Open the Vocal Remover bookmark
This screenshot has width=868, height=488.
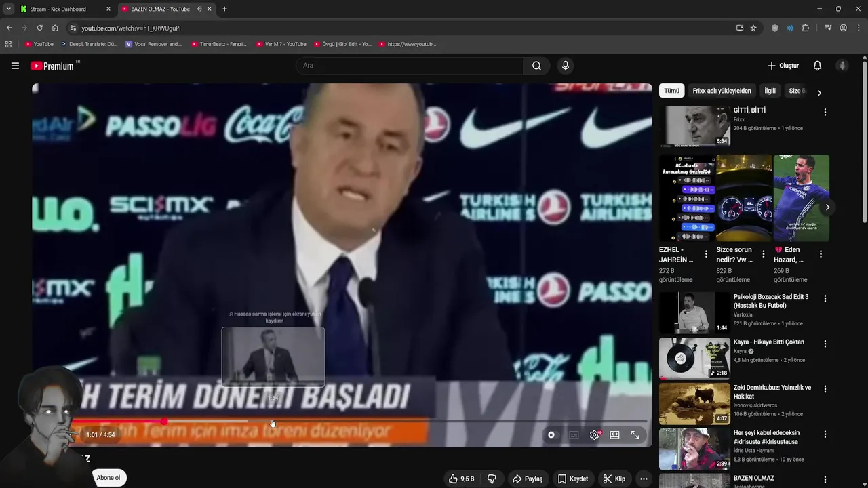[x=154, y=44]
